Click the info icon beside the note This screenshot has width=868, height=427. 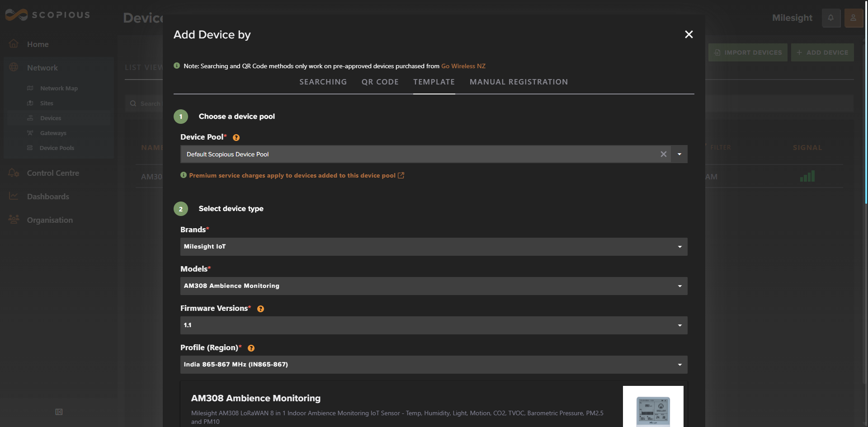point(177,66)
